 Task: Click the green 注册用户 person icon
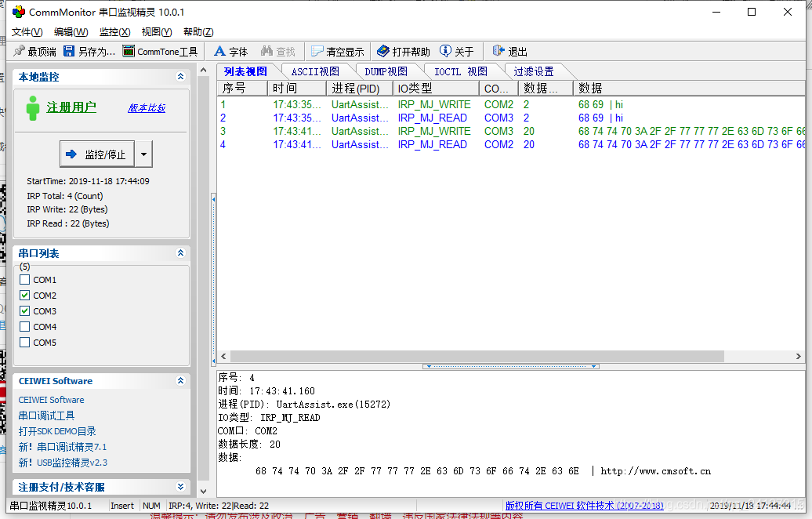(x=33, y=107)
